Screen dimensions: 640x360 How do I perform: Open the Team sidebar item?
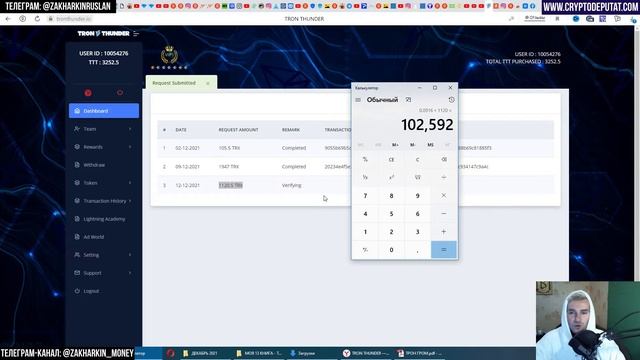pyautogui.click(x=104, y=129)
